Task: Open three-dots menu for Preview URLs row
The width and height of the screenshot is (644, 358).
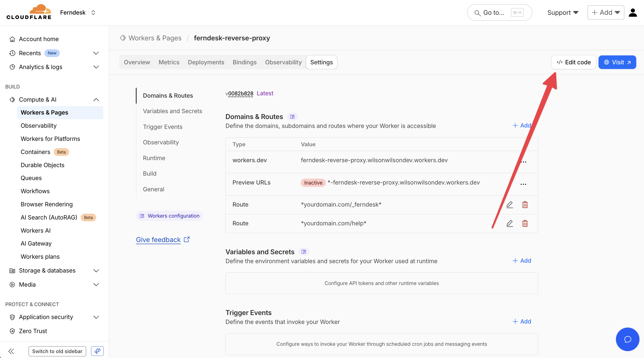Action: click(523, 184)
